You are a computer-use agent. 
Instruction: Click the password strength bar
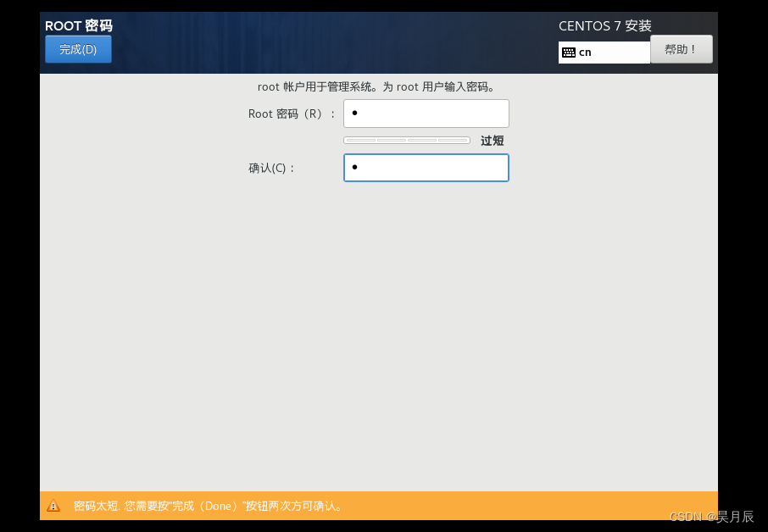[407, 141]
